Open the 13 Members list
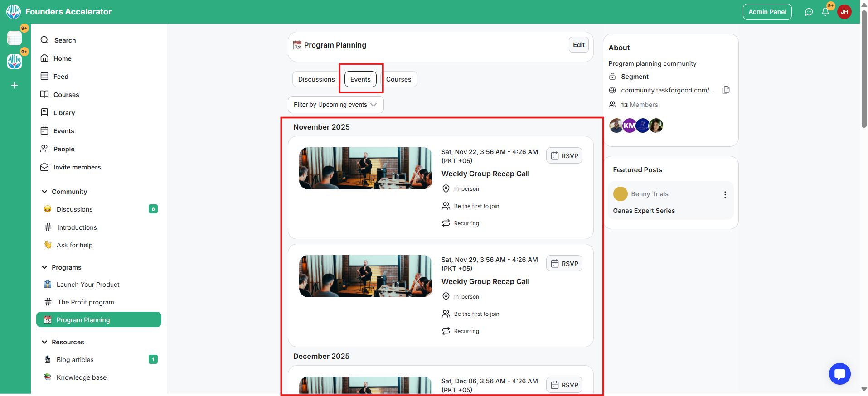The image size is (868, 396). [x=639, y=105]
